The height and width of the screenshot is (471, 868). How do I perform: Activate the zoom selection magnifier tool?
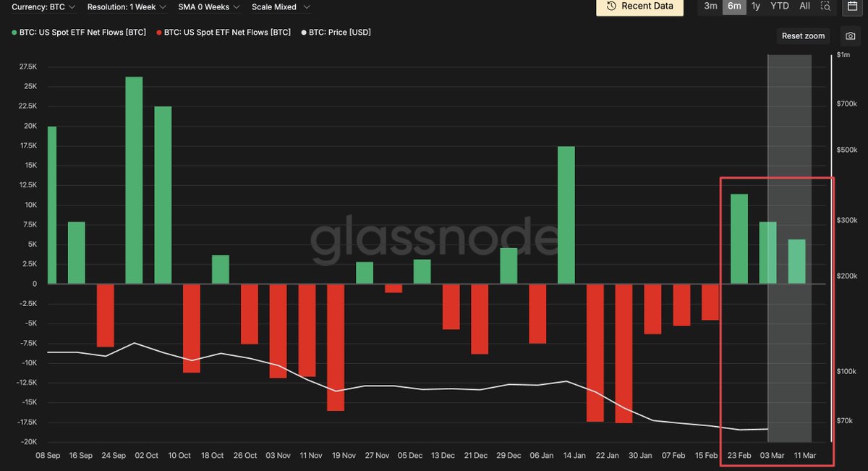(x=826, y=6)
